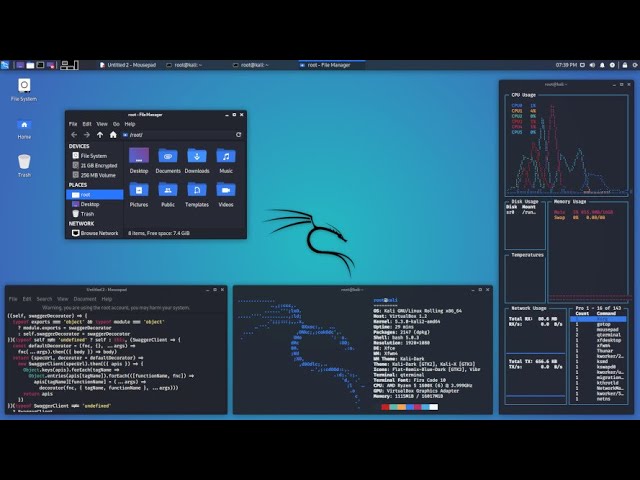Click the Show Desktop launcher in the panel
The height and width of the screenshot is (480, 640).
click(20, 65)
